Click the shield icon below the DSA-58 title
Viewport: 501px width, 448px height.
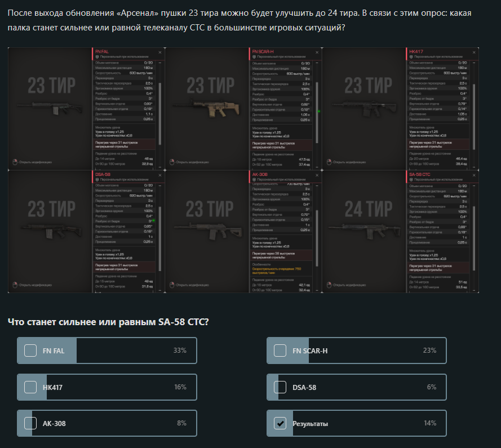pos(97,180)
